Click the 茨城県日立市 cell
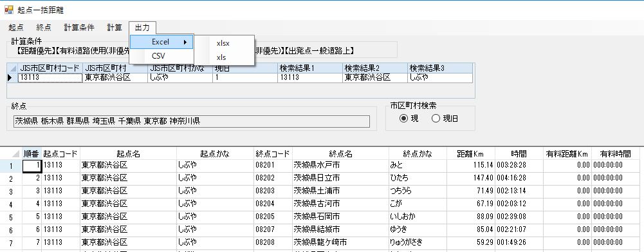The width and height of the screenshot is (644, 252). pyautogui.click(x=340, y=179)
